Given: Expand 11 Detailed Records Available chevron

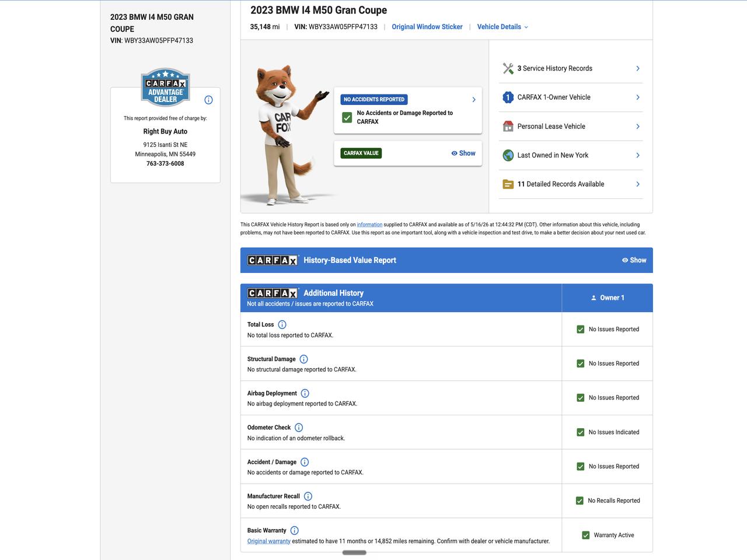Looking at the screenshot, I should click(x=638, y=184).
